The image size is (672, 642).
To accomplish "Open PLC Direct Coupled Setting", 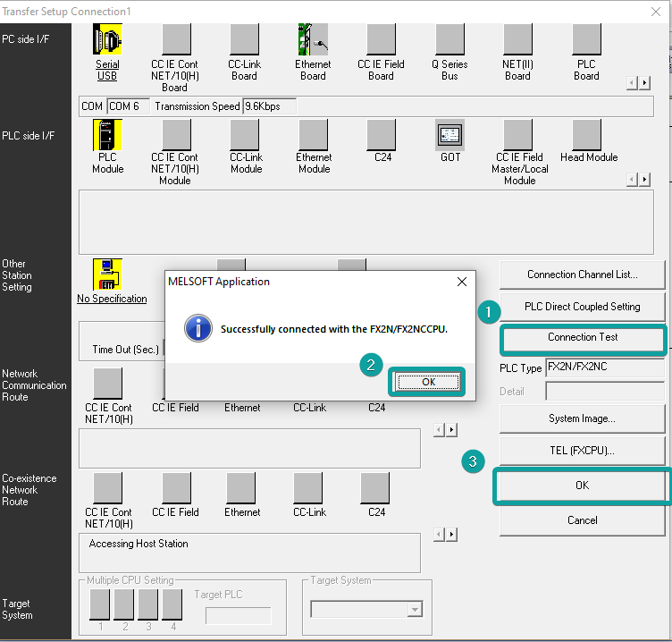I will [x=582, y=307].
